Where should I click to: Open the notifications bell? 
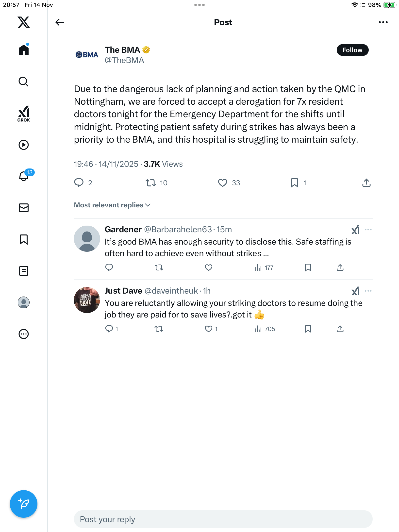tap(24, 176)
